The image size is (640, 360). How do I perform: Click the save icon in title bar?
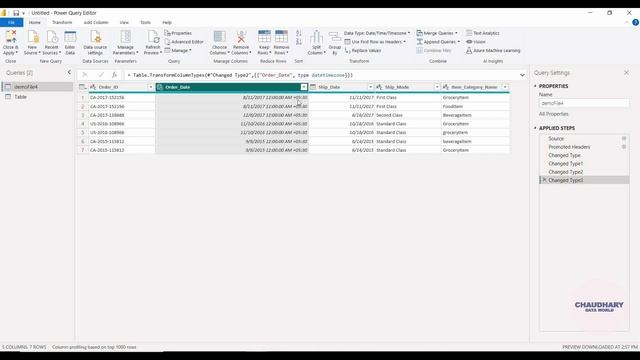(16, 13)
